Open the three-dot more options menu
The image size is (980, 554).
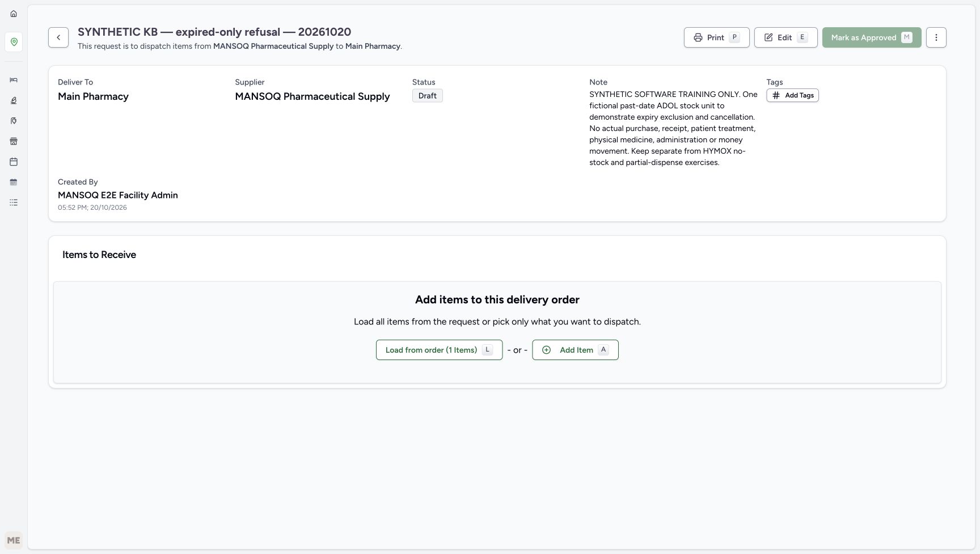pyautogui.click(x=936, y=37)
